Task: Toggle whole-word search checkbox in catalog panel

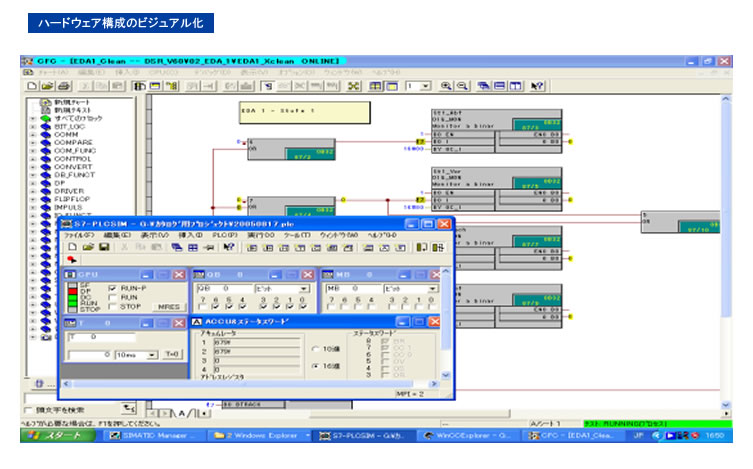Action: click(28, 410)
